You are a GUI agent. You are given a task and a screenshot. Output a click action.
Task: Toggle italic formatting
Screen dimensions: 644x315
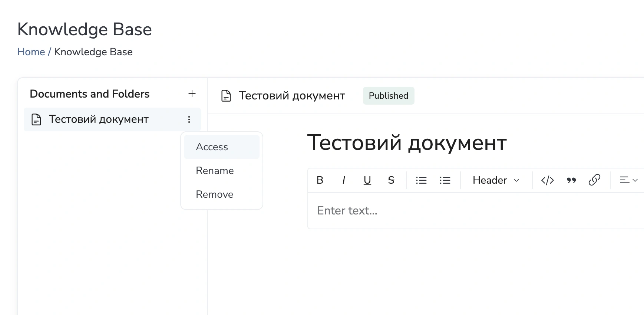tap(344, 180)
